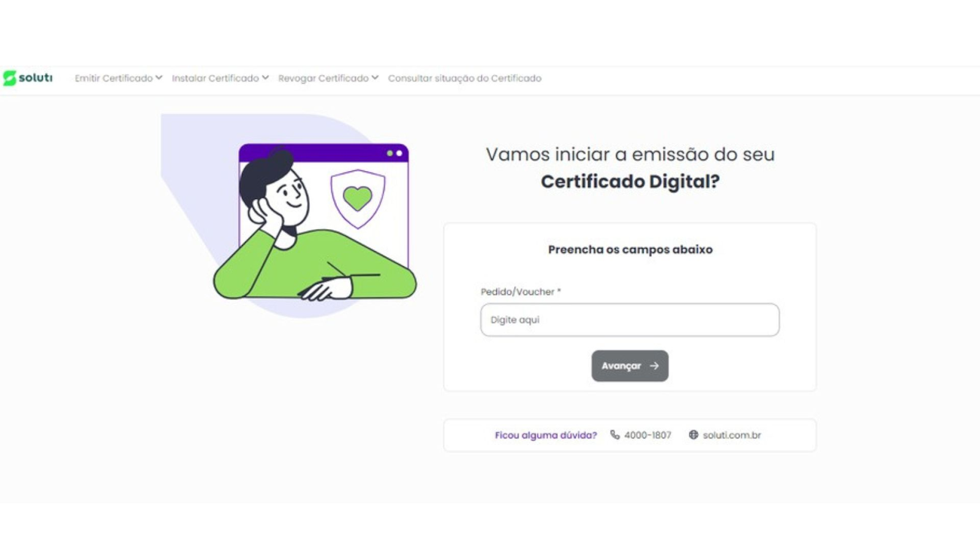Click the heart shield illustration icon
Image resolution: width=980 pixels, height=551 pixels.
[358, 198]
